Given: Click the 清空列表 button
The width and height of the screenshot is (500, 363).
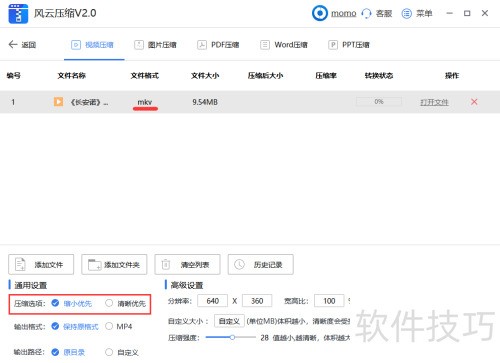Looking at the screenshot, I should (x=187, y=265).
